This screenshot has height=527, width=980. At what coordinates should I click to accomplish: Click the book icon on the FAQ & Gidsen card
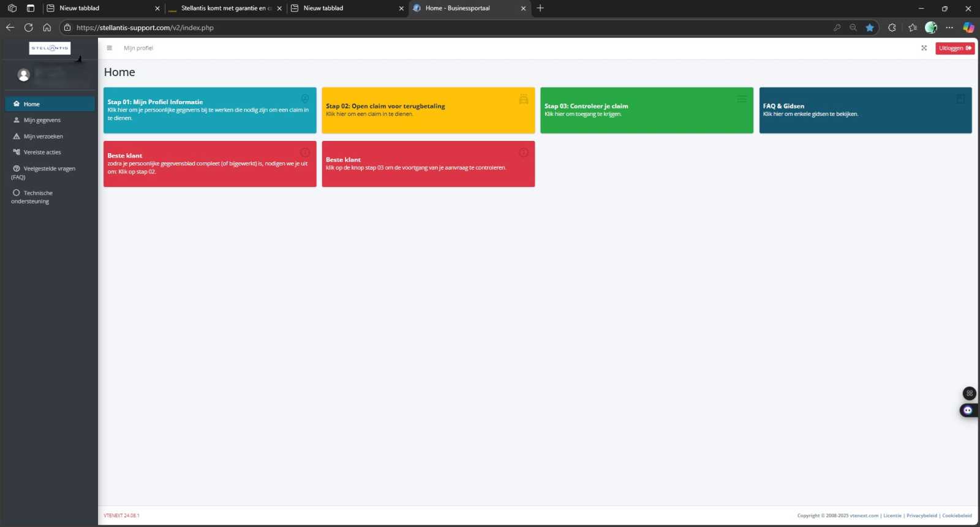960,99
